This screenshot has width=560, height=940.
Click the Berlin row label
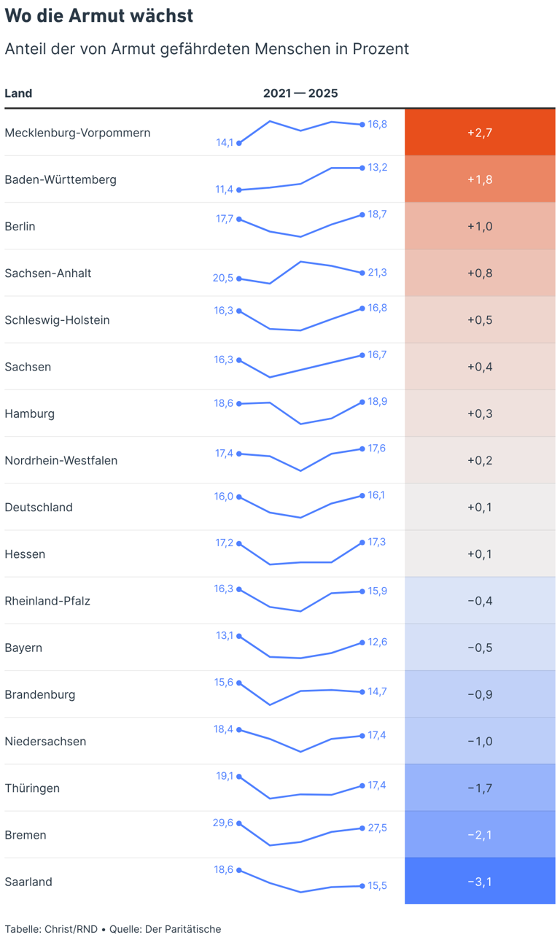tap(20, 226)
